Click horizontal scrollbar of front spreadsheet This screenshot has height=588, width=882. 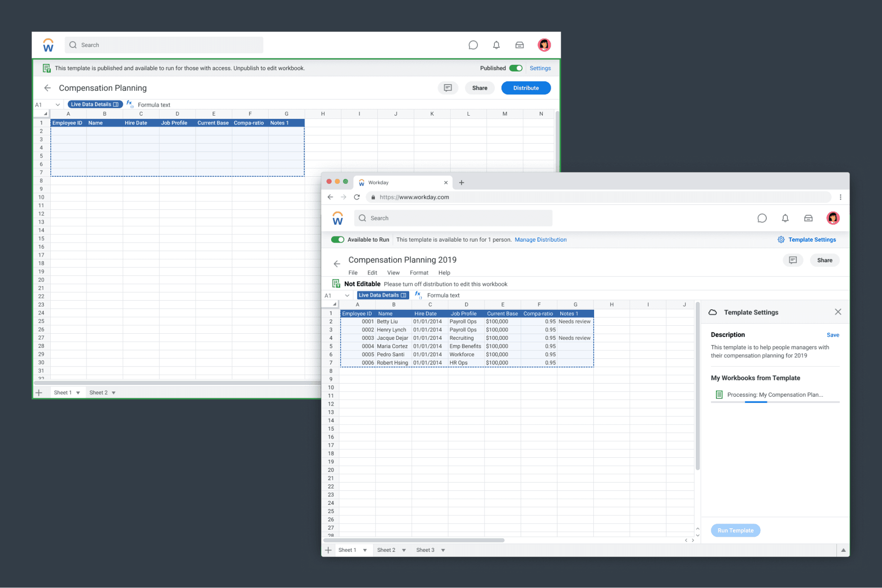point(414,540)
